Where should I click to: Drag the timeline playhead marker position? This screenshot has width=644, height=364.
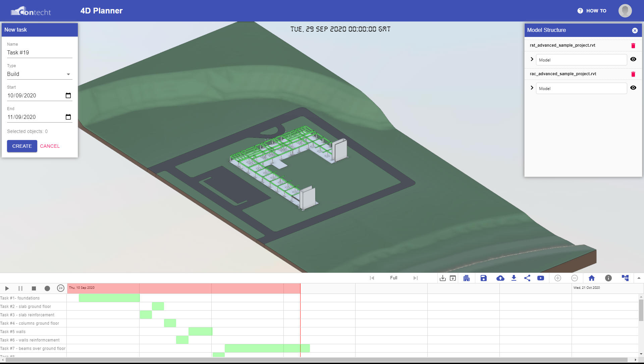coord(300,288)
